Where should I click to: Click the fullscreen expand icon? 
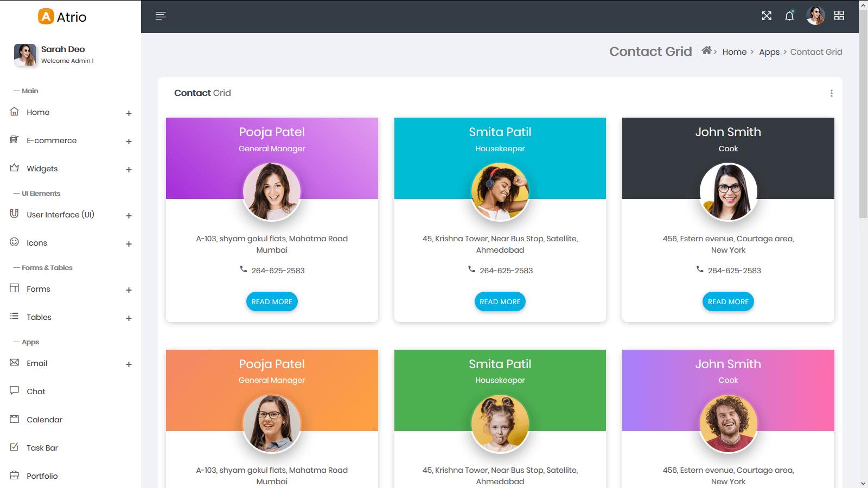766,16
